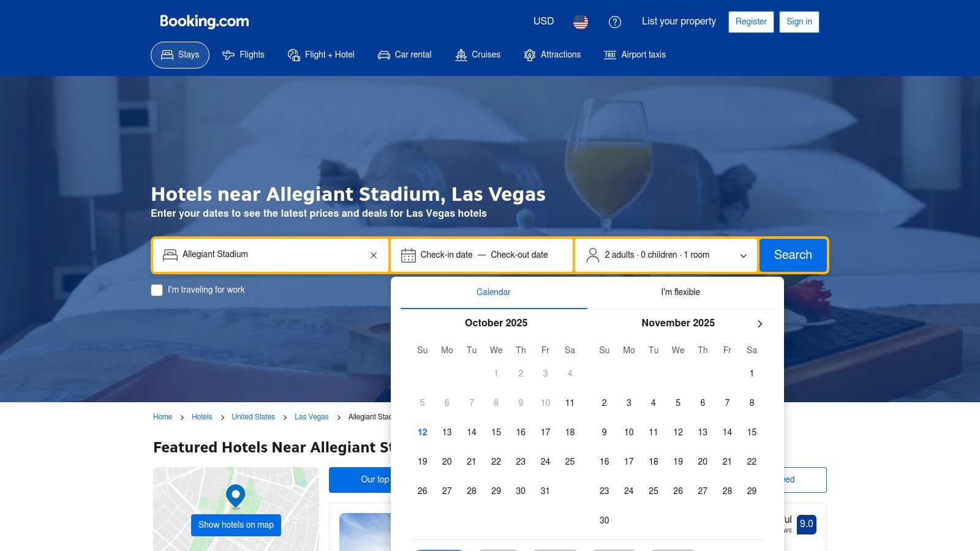
Task: Click the calendar icon in date field
Action: pos(409,255)
